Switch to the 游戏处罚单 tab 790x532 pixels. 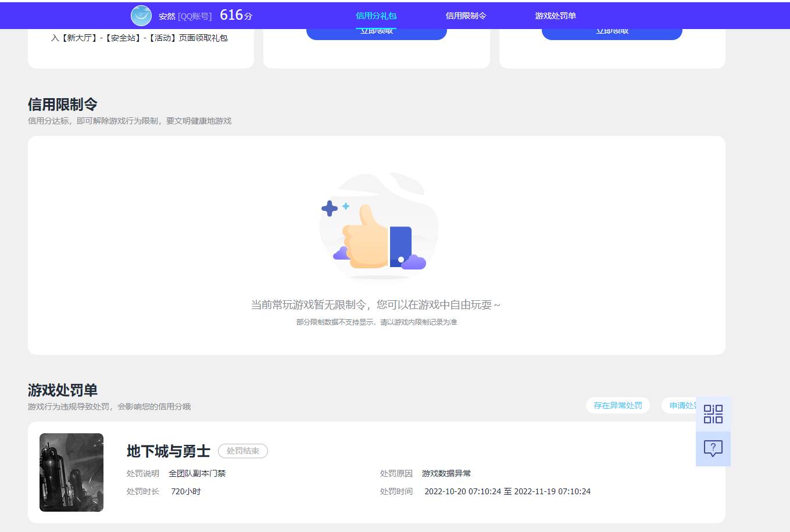click(x=555, y=16)
